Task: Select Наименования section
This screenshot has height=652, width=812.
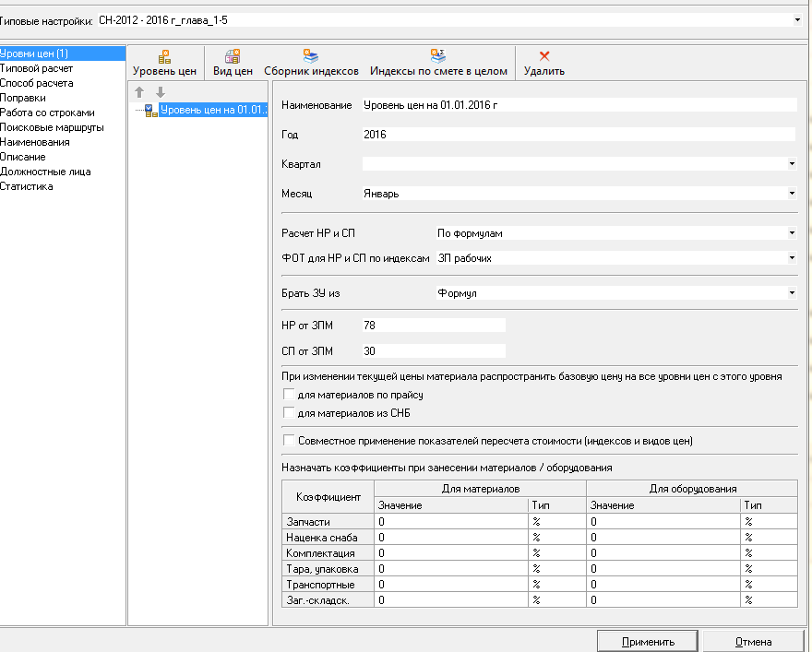Action: tap(35, 142)
